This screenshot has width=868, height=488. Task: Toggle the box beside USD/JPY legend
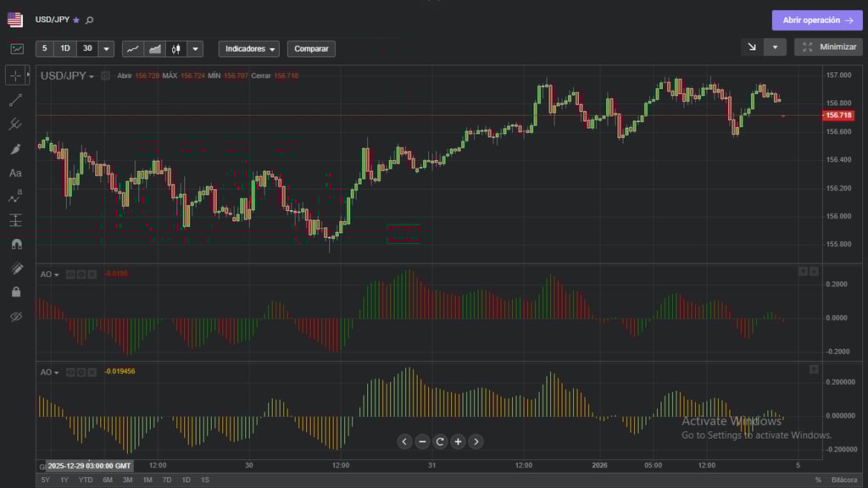pyautogui.click(x=105, y=75)
